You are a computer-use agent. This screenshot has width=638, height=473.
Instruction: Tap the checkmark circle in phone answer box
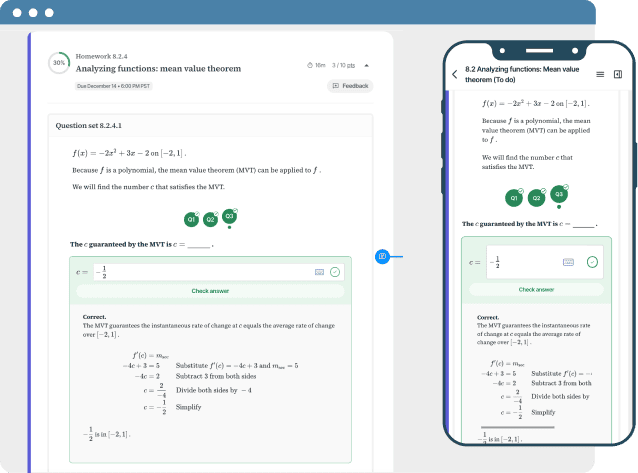[x=592, y=262]
